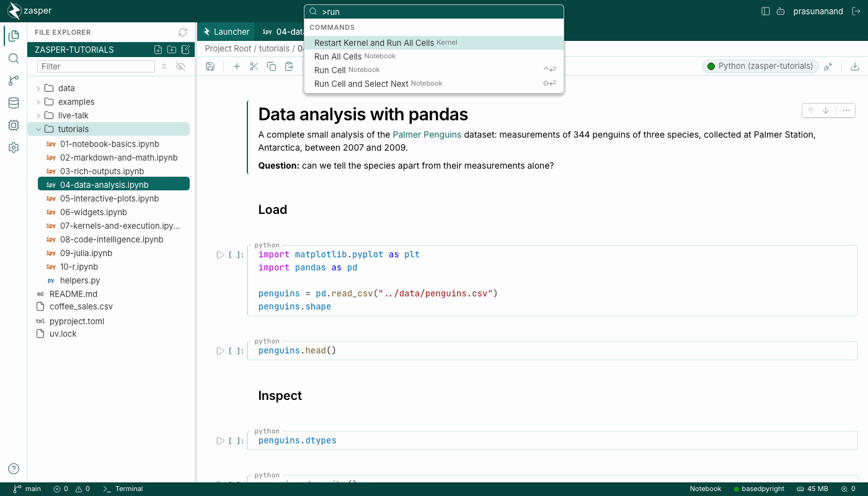
Task: Add a cell with the plus icon
Action: pos(236,66)
